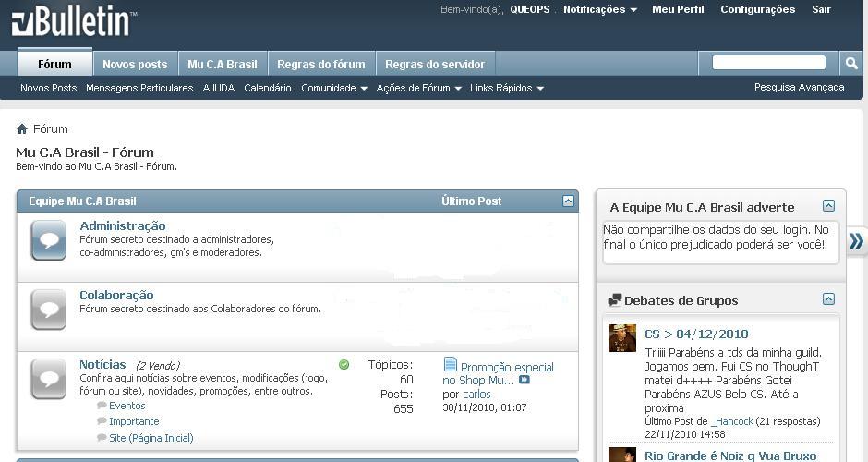Expand the Comunidade menu

[334, 89]
